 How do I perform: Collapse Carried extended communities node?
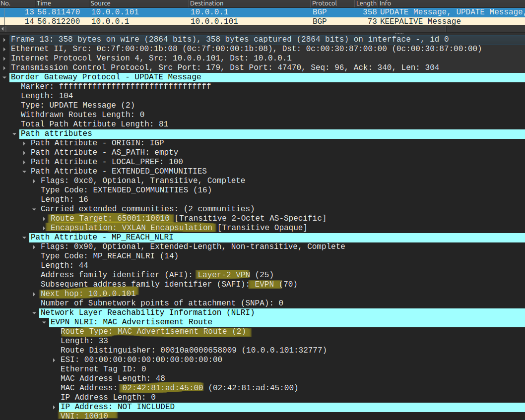(34, 209)
